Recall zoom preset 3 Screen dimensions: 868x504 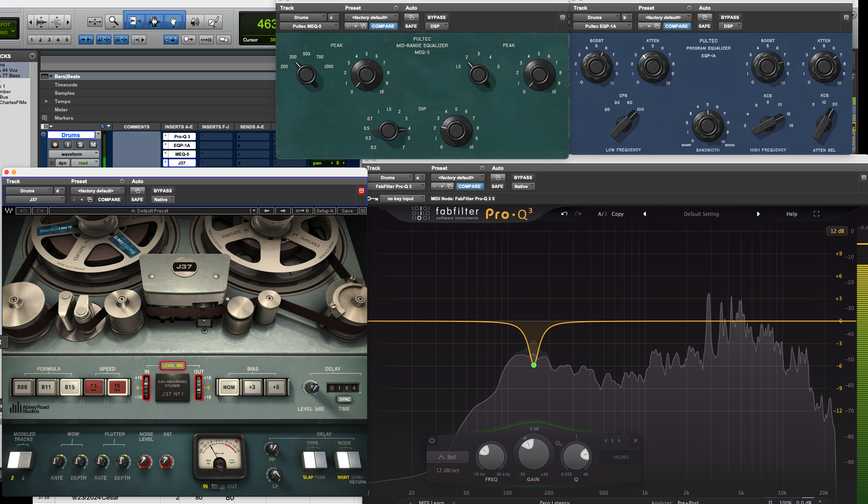(x=49, y=40)
